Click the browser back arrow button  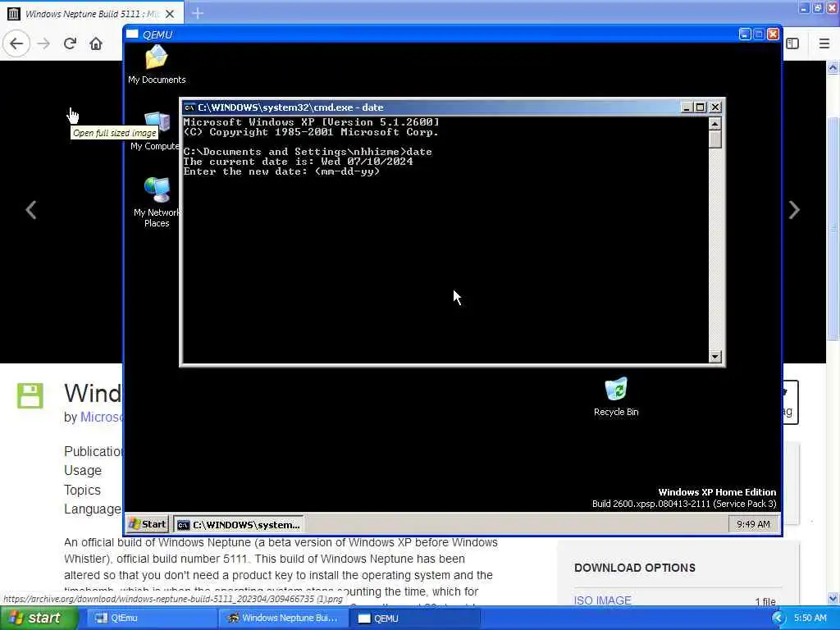pos(16,43)
